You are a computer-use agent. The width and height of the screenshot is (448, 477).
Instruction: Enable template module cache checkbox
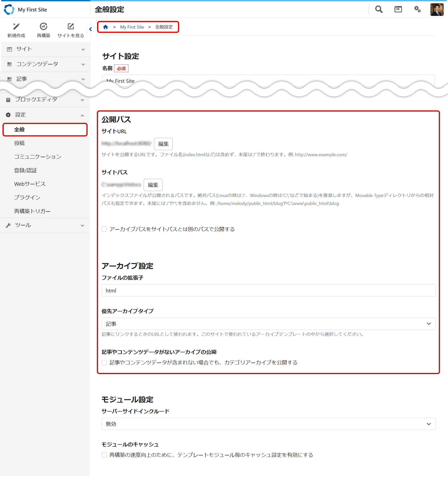tap(104, 455)
